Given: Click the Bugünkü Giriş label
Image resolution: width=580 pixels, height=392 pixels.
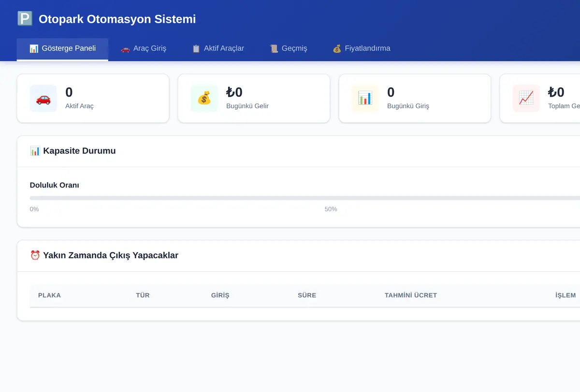Looking at the screenshot, I should (x=408, y=106).
